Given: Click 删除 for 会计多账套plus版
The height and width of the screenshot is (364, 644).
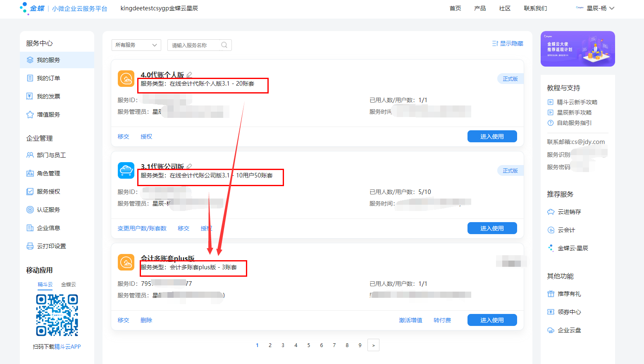Looking at the screenshot, I should tap(146, 320).
